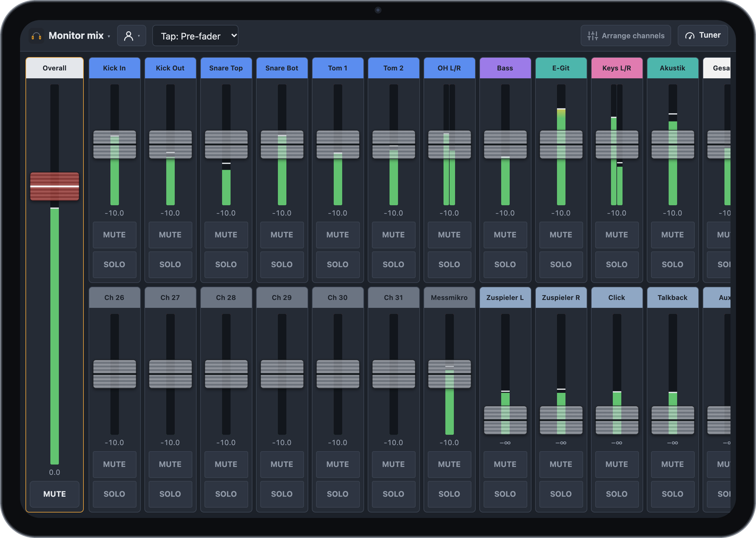Mute channel Ch 26

[114, 465]
